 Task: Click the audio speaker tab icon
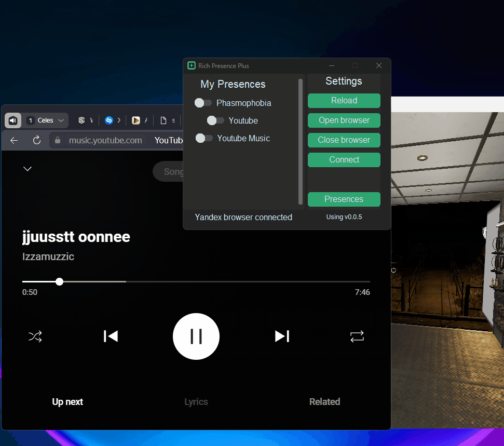(13, 120)
